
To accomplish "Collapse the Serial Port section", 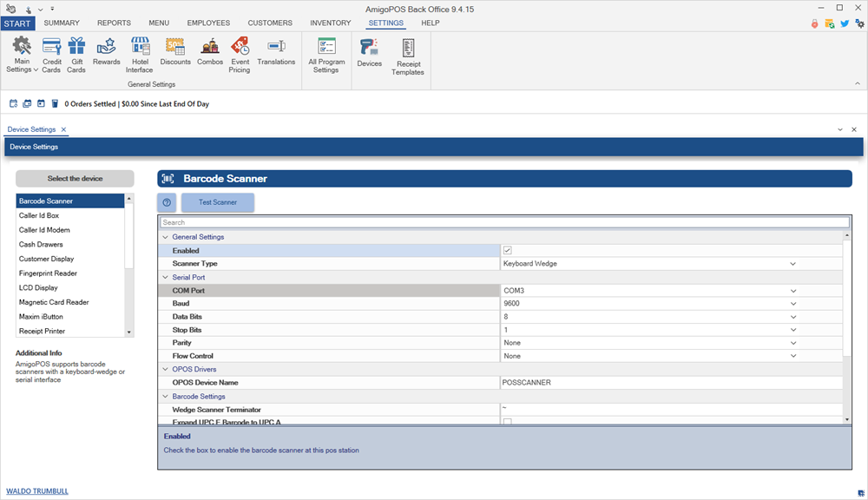I will click(165, 278).
